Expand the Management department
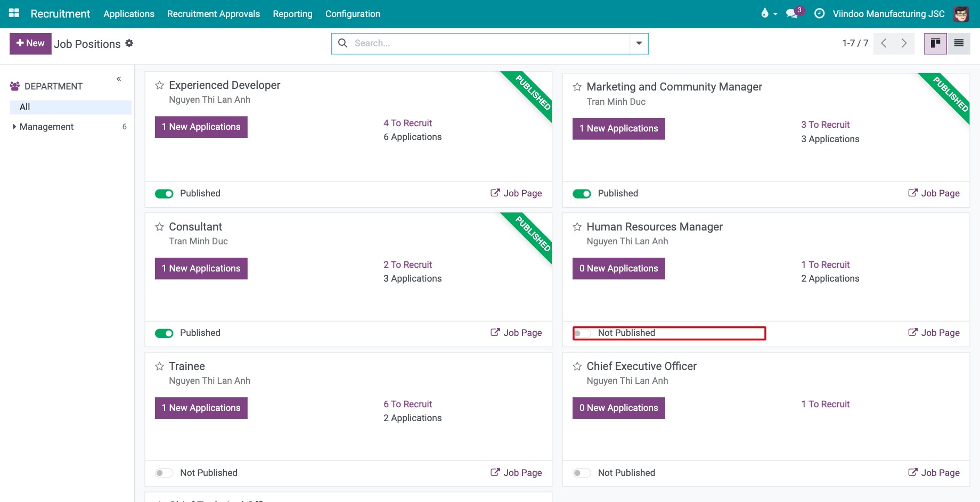This screenshot has width=980, height=502. 14,127
